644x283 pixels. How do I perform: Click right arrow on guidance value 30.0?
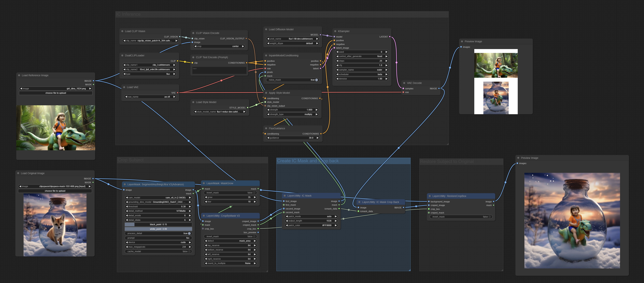pyautogui.click(x=317, y=138)
